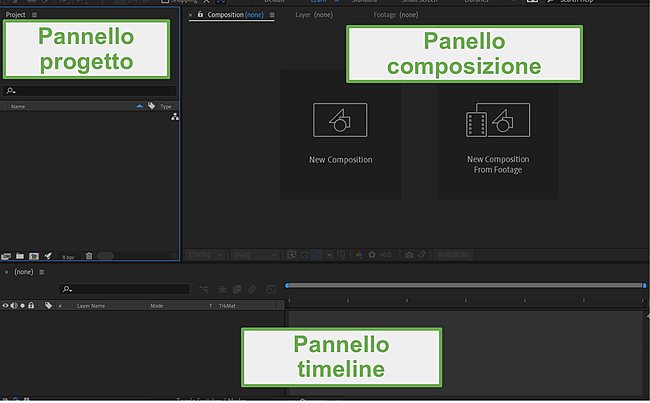The width and height of the screenshot is (650, 403).
Task: Open the Timeline panel menu icon
Action: click(41, 272)
